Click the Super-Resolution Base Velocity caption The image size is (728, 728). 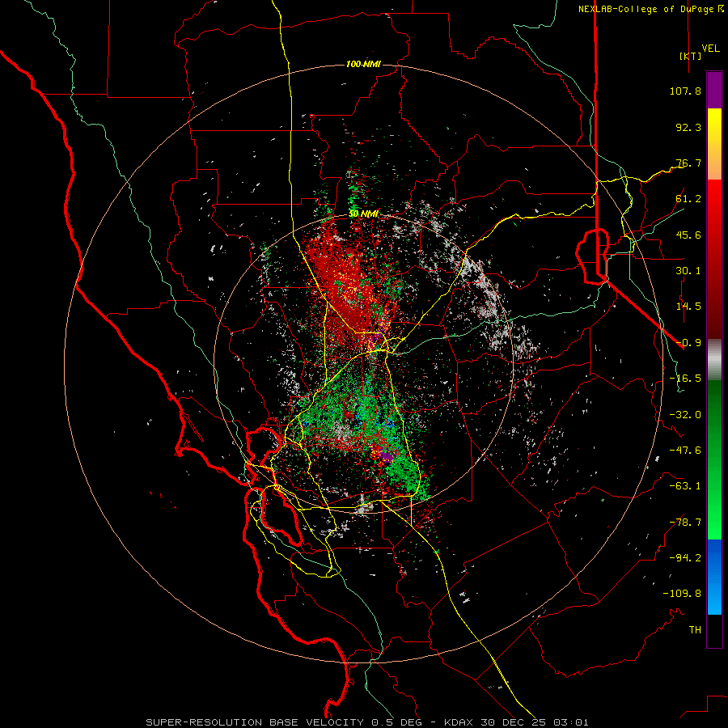pyautogui.click(x=367, y=722)
